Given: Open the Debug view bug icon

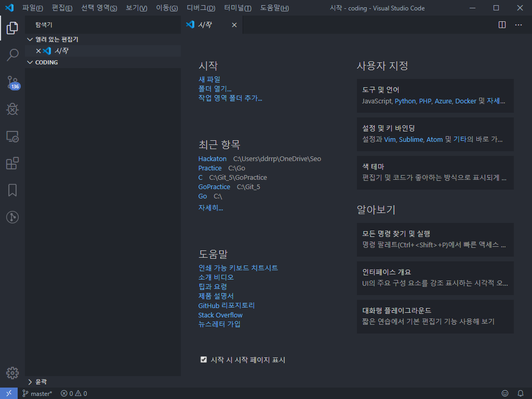Looking at the screenshot, I should pyautogui.click(x=12, y=109).
